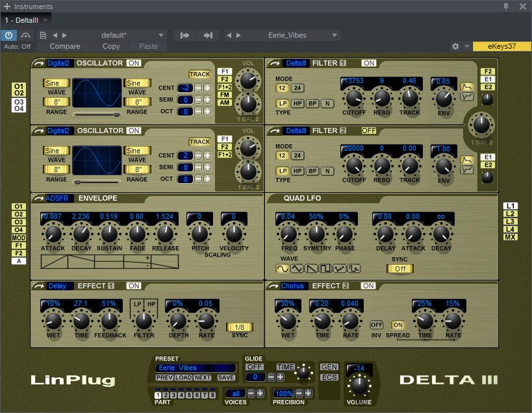Click preset NEXT button
This screenshot has width=532, height=413.
tap(203, 378)
